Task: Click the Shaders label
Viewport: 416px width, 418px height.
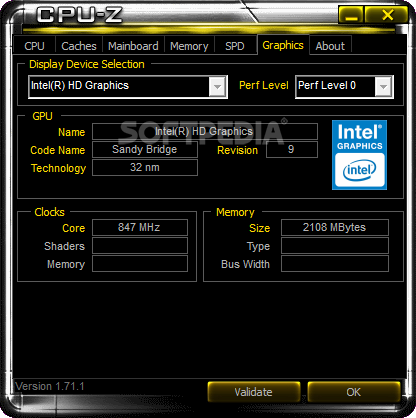Action: 64,246
